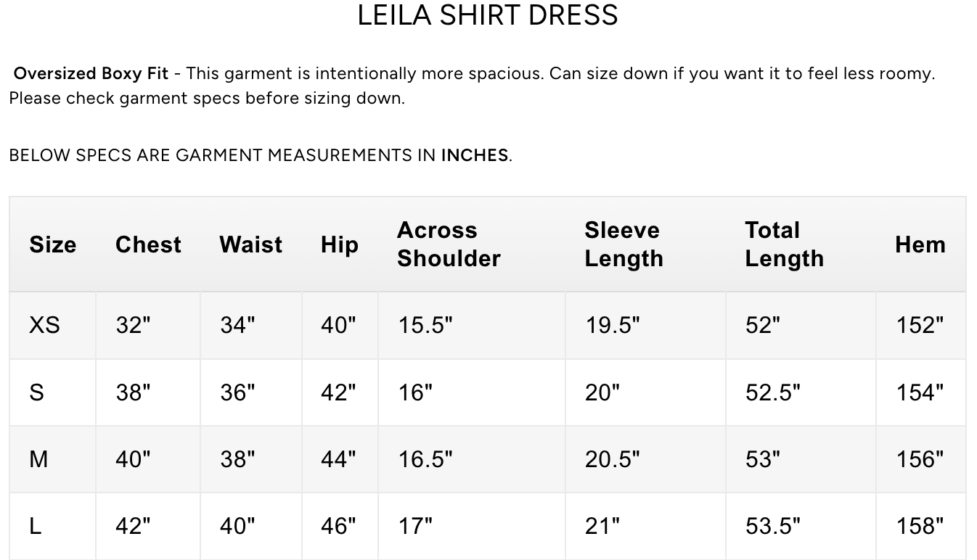Select the XS size row label
Image resolution: width=977 pixels, height=560 pixels.
[44, 325]
